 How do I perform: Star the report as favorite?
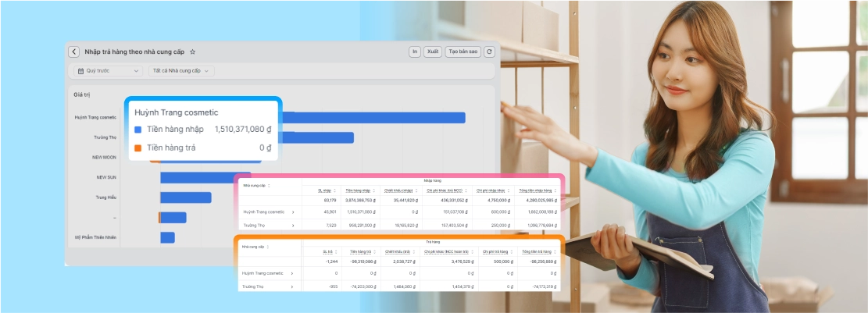(x=193, y=52)
